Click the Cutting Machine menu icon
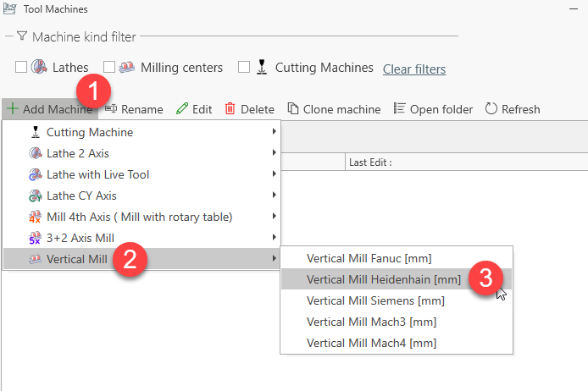 36,133
